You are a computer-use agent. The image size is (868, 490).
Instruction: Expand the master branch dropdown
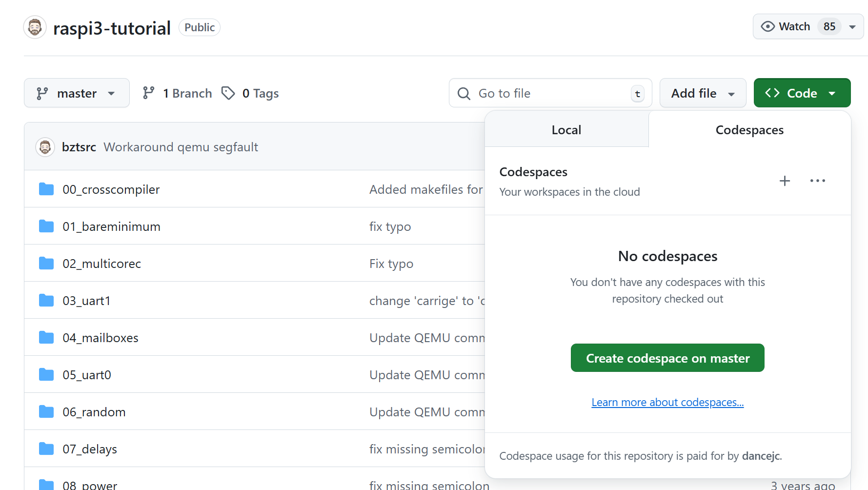pyautogui.click(x=77, y=93)
